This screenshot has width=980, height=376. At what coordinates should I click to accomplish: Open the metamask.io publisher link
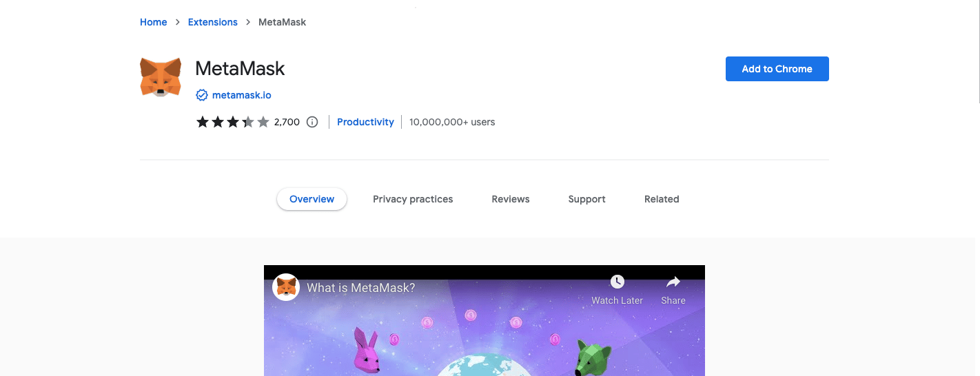click(x=242, y=95)
